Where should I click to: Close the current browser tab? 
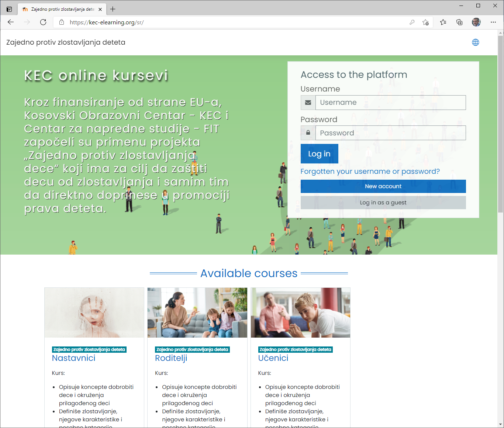pos(100,9)
